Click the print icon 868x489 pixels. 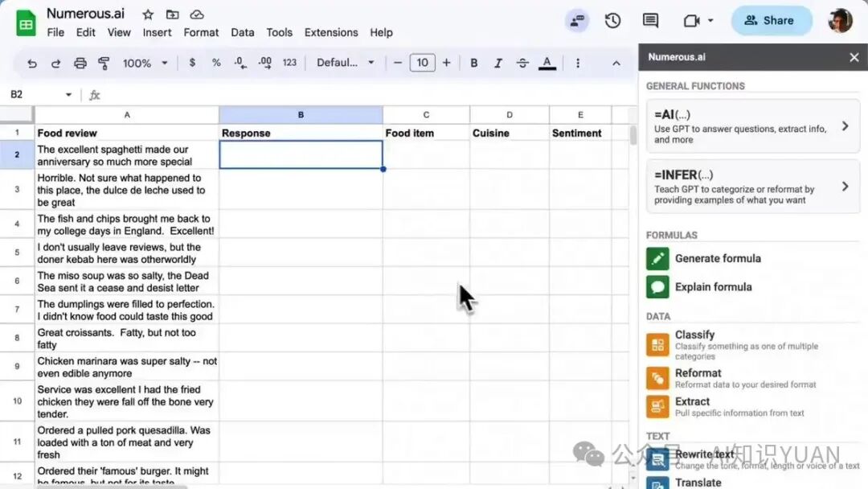[x=80, y=63]
